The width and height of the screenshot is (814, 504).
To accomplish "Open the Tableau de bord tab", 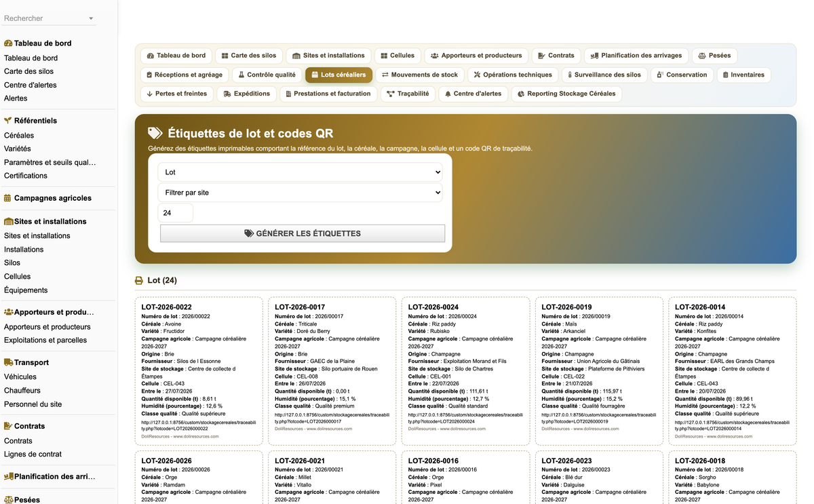I will click(176, 56).
